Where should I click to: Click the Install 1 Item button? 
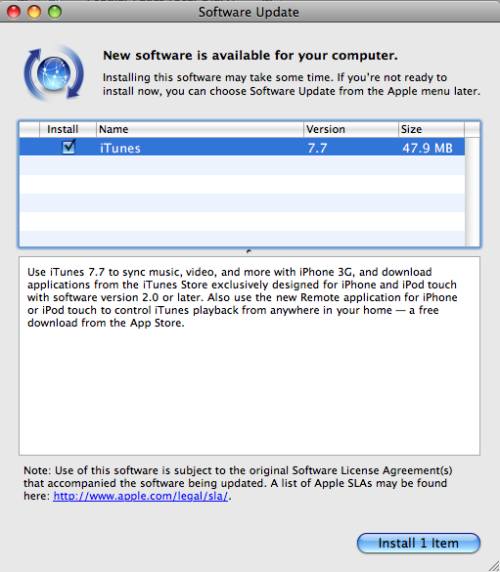tap(418, 543)
